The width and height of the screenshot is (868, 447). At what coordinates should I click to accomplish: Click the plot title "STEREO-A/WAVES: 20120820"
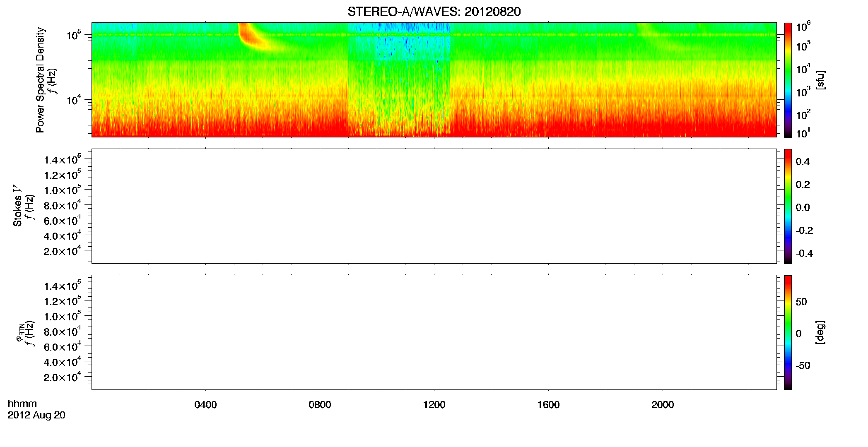pyautogui.click(x=434, y=12)
